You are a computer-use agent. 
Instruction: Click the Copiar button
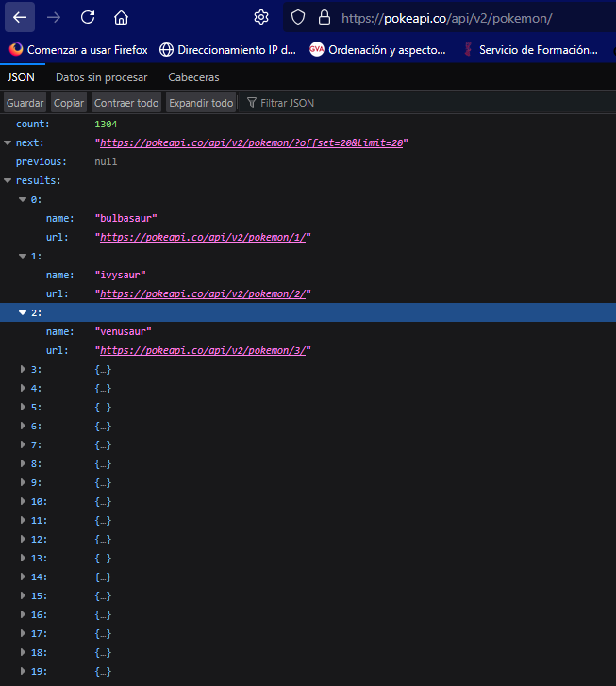pos(69,103)
